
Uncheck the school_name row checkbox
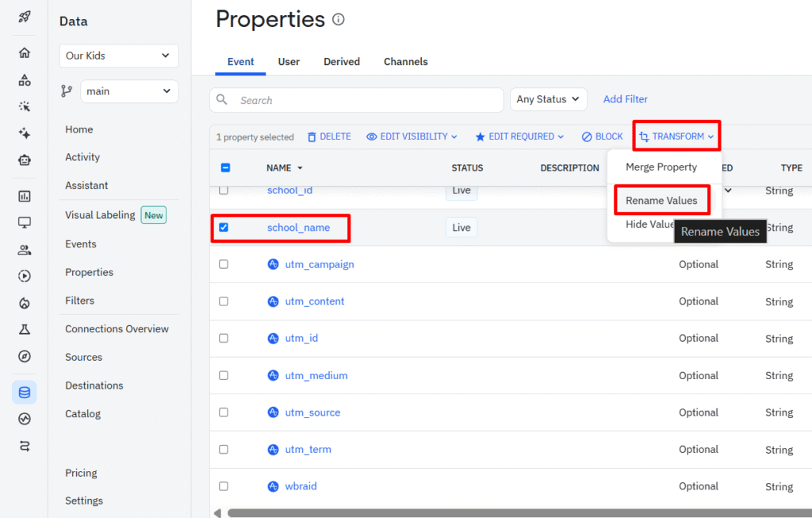pos(224,228)
